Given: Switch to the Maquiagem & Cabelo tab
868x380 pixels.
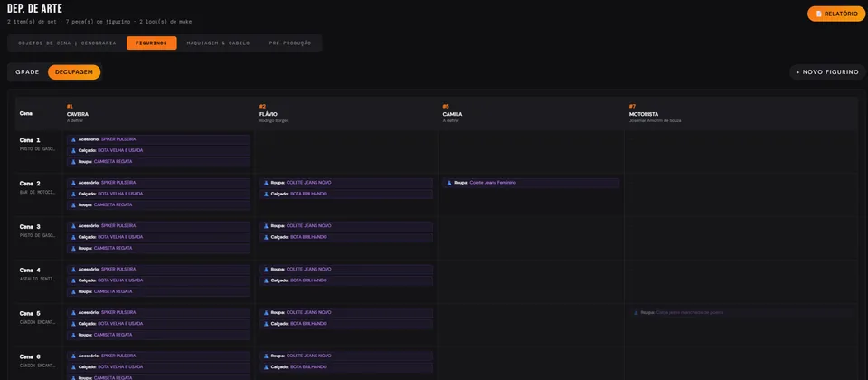Looking at the screenshot, I should coord(218,43).
